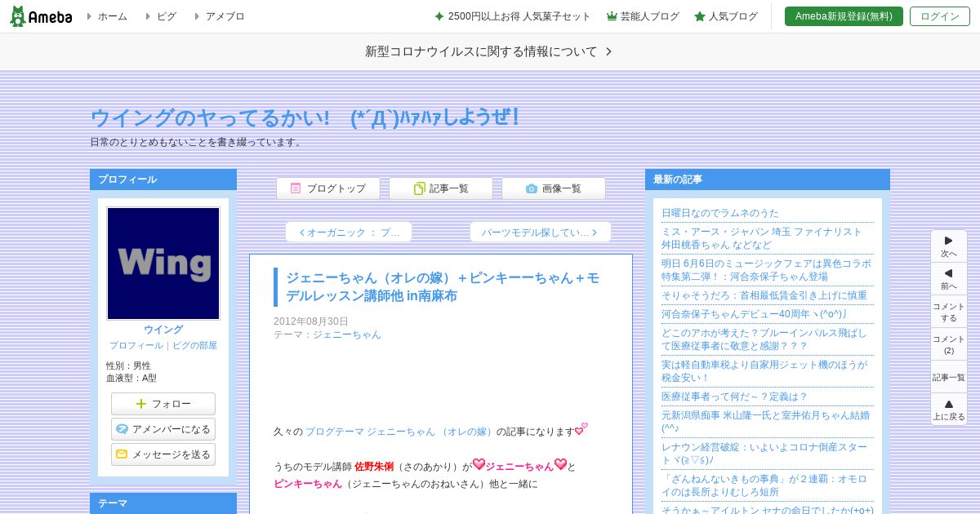Open the テーマ ジェニーちゃん link
The image size is (980, 514).
tap(347, 335)
